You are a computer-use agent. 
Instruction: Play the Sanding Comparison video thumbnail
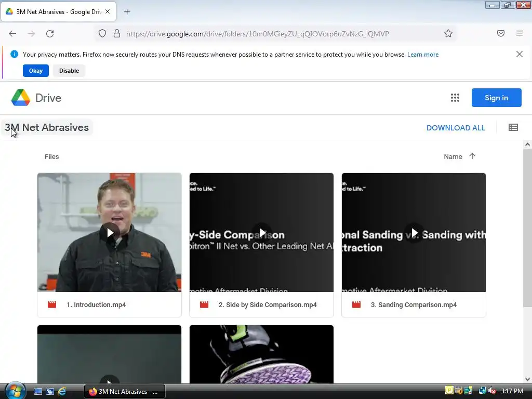[x=414, y=233]
